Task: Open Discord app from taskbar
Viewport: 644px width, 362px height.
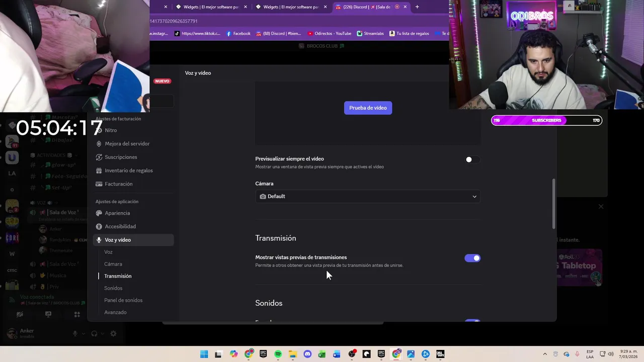Action: click(307, 354)
